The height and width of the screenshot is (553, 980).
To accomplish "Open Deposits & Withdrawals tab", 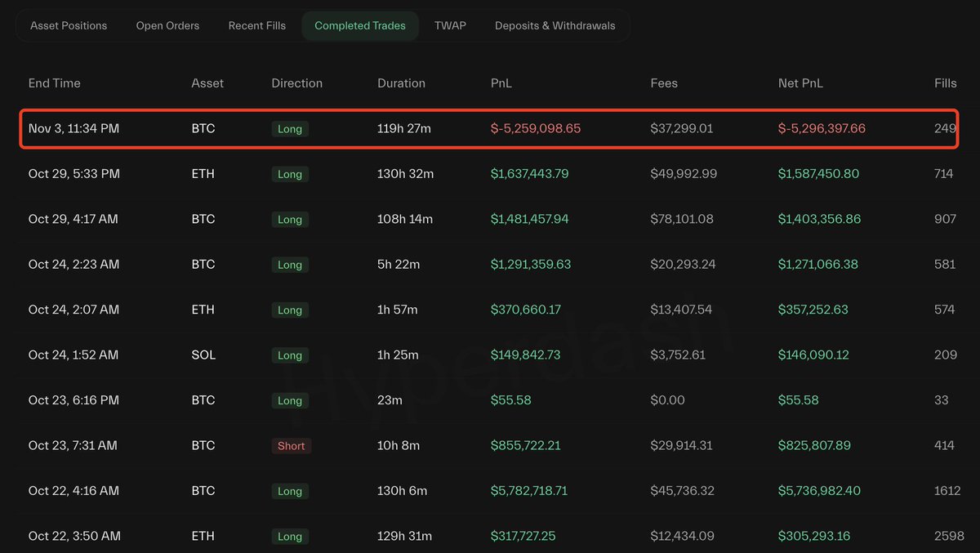I will tap(555, 25).
